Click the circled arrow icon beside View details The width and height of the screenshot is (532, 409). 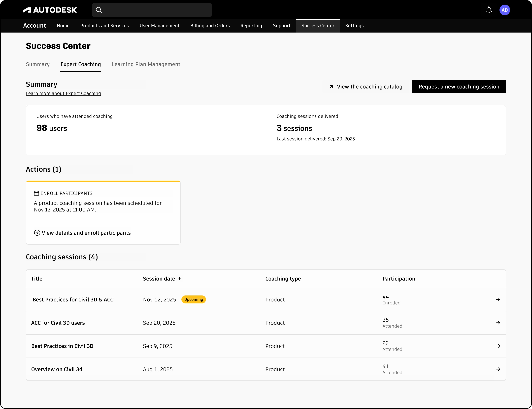(37, 233)
